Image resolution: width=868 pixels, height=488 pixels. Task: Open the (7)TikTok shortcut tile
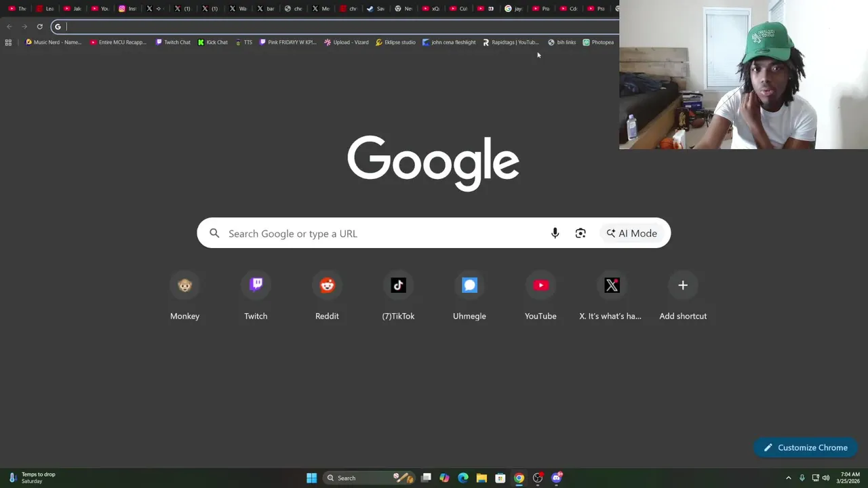(x=398, y=296)
